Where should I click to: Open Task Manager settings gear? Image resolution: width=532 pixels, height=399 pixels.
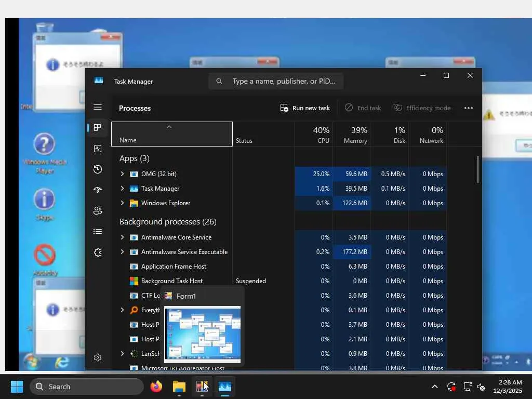tap(98, 357)
